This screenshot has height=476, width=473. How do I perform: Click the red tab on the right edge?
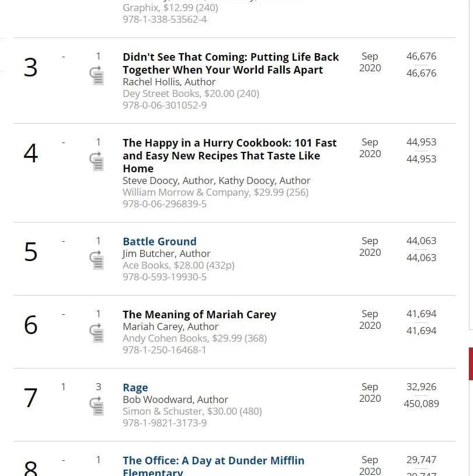[x=471, y=363]
